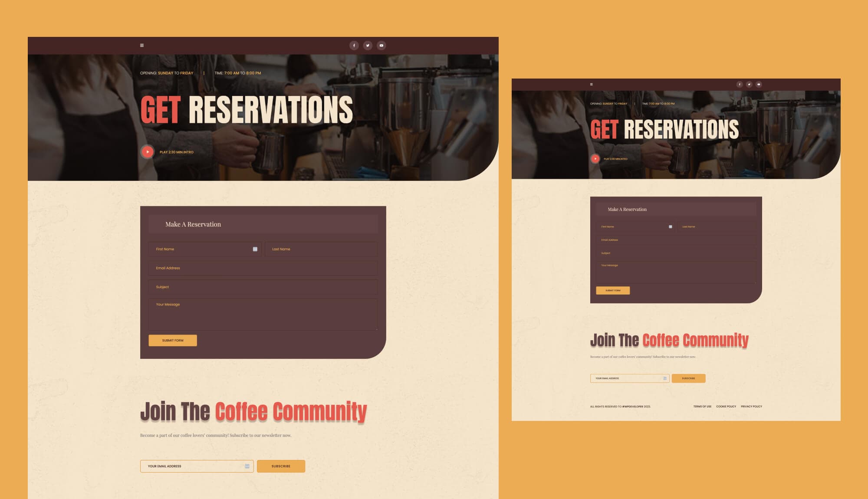The width and height of the screenshot is (868, 499).
Task: Click the Submit Form button
Action: [x=172, y=340]
